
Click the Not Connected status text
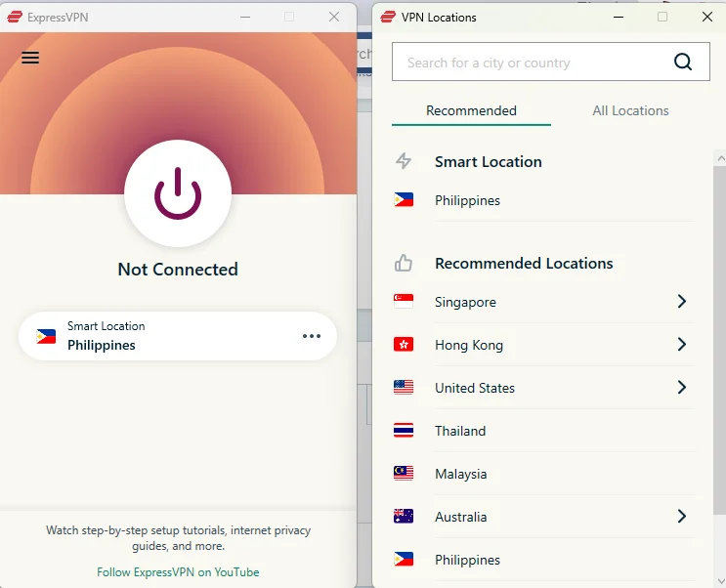[x=178, y=270]
